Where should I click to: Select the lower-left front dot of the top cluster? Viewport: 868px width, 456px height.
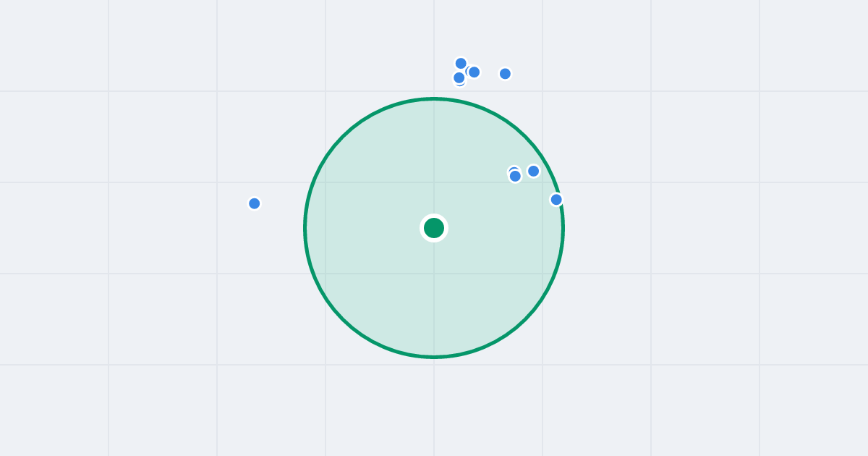click(x=459, y=77)
